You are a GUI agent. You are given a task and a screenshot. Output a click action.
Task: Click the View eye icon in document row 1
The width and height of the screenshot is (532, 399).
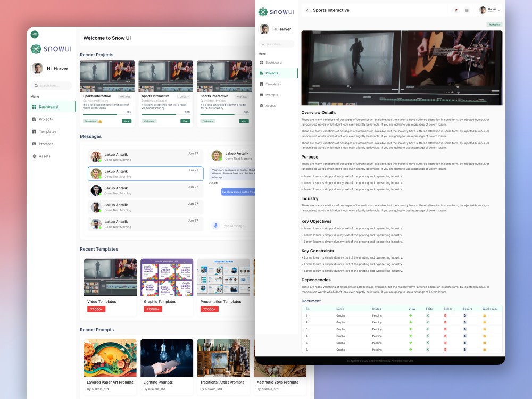[411, 315]
